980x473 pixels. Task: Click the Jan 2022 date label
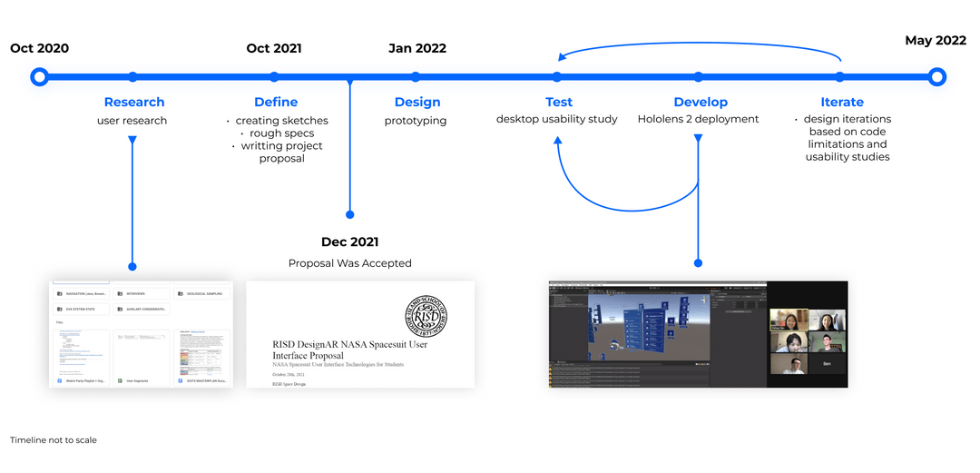(x=417, y=48)
